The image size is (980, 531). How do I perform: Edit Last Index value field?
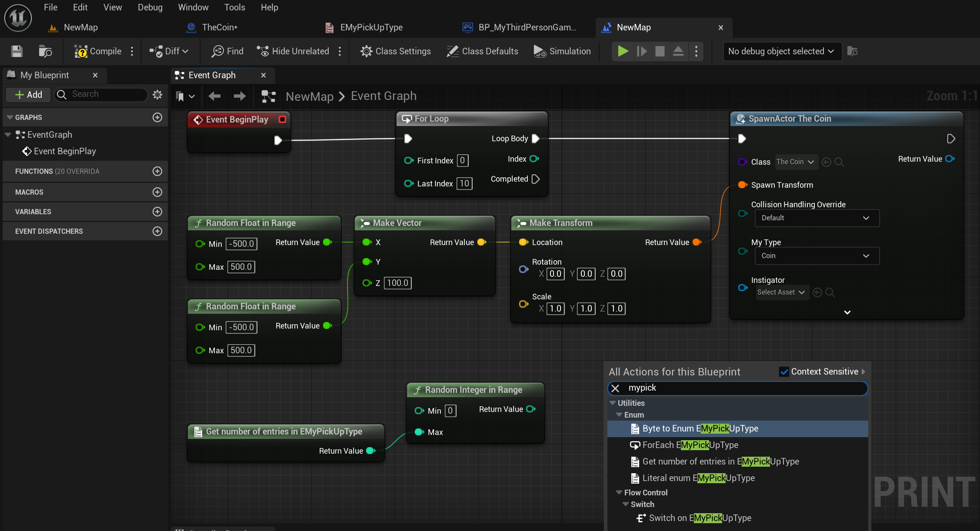(464, 183)
